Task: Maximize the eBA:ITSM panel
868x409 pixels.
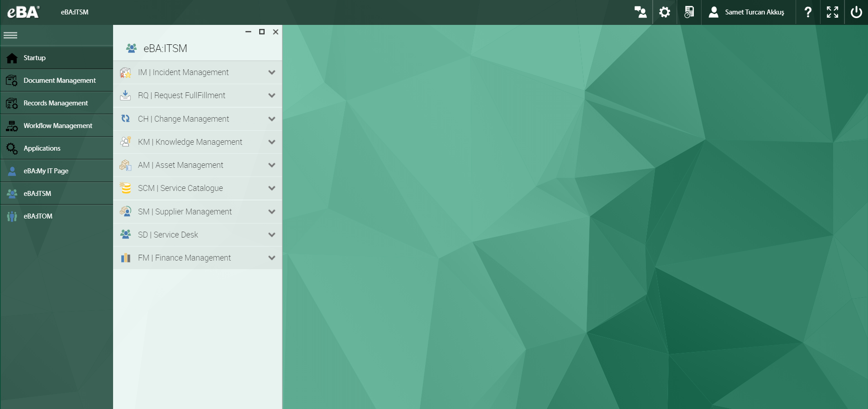Action: point(262,32)
